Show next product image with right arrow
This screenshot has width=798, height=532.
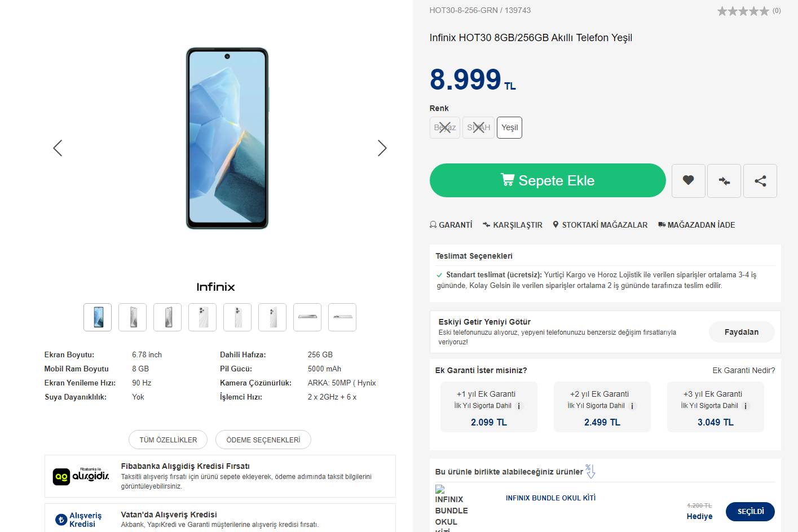pos(382,148)
